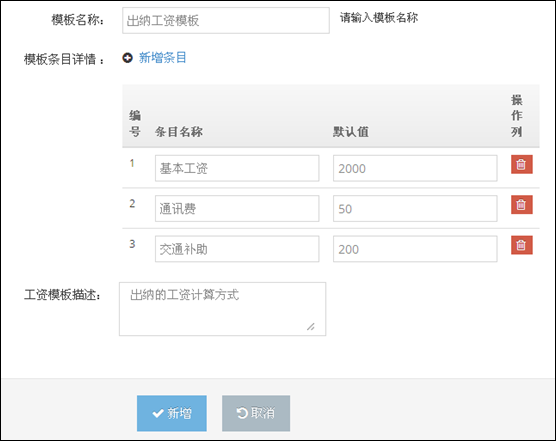The height and width of the screenshot is (441, 556).
Task: Delete the 通讯费 row with trash icon
Action: (x=522, y=205)
